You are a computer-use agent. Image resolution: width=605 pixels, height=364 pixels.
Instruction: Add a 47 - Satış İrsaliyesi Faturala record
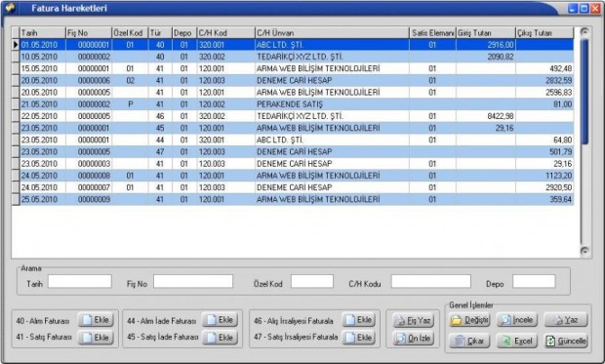[358, 338]
